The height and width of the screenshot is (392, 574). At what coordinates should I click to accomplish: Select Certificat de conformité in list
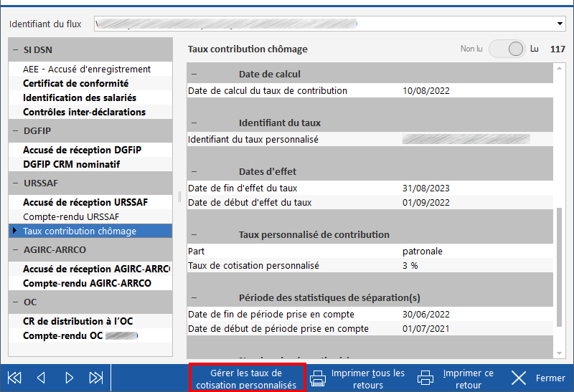pyautogui.click(x=75, y=83)
